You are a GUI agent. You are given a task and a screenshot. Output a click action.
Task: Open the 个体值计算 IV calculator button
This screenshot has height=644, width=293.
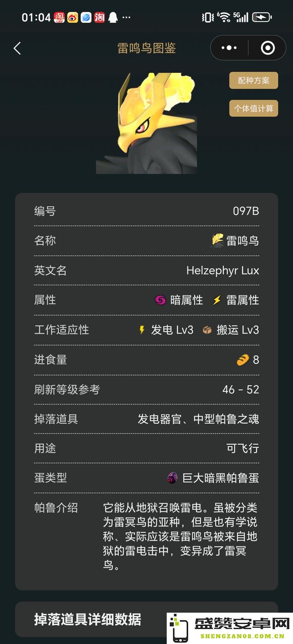pyautogui.click(x=254, y=108)
